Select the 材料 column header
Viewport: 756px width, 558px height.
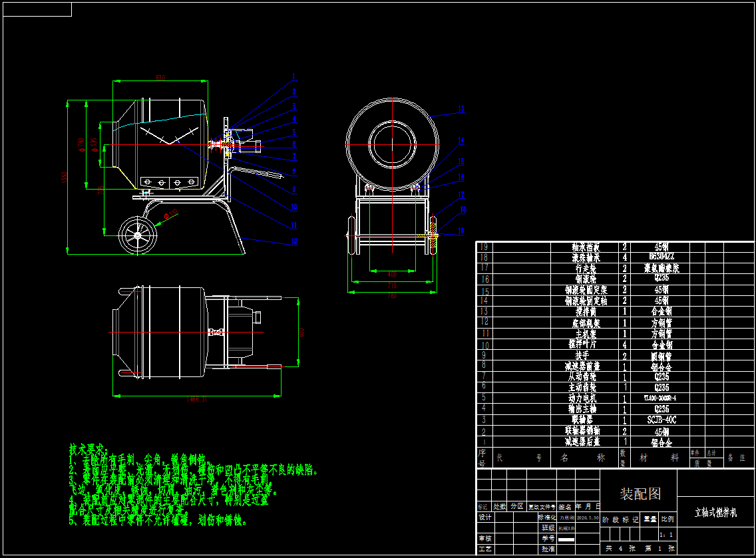(x=659, y=458)
